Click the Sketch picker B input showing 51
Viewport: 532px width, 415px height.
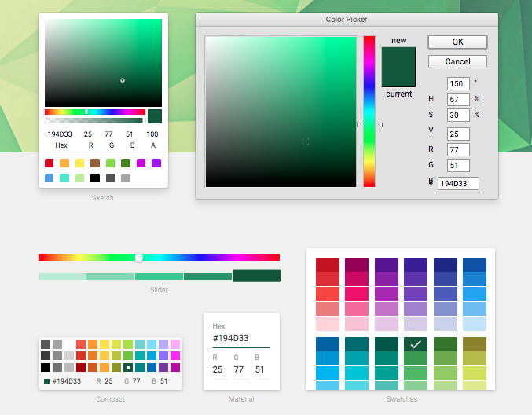coord(130,134)
